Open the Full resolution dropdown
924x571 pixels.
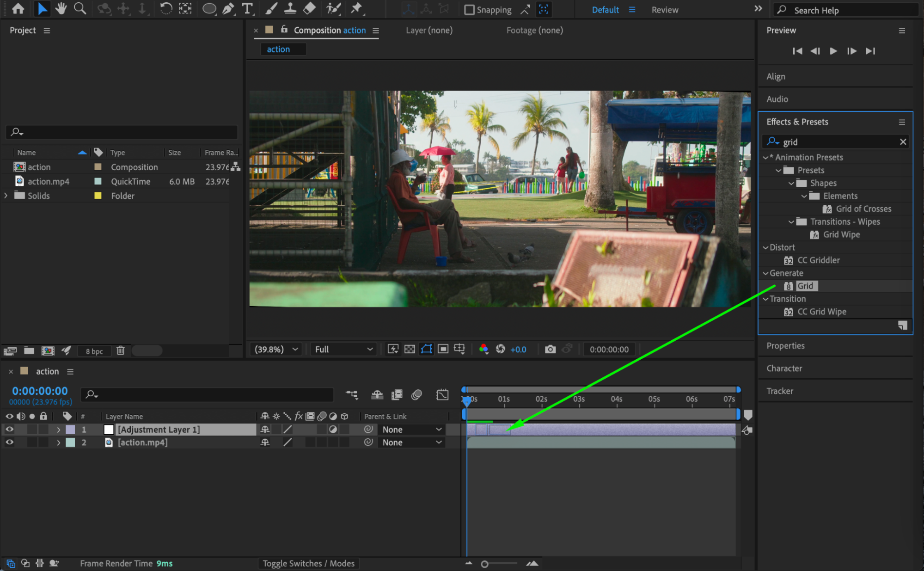pos(343,349)
